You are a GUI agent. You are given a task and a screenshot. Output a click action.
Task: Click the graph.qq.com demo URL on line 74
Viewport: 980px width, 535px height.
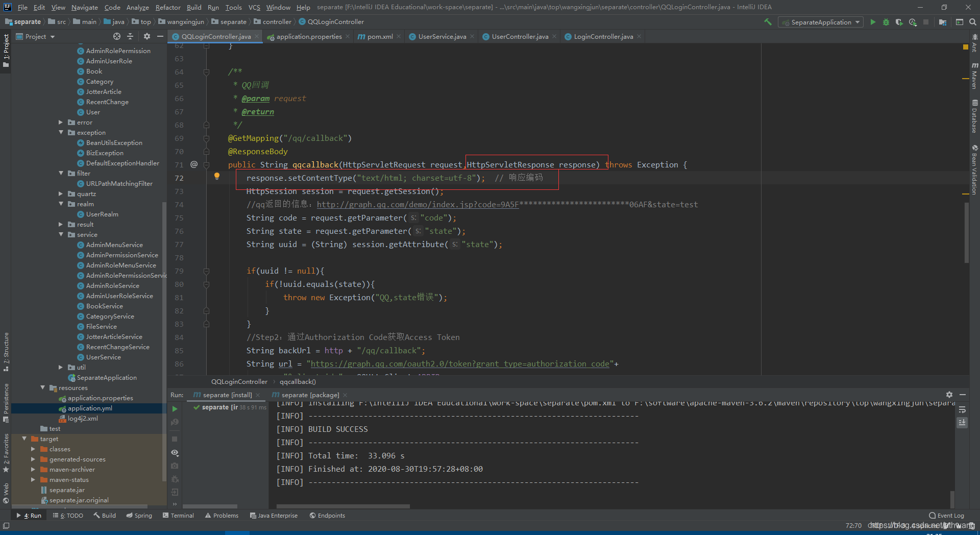[418, 205]
